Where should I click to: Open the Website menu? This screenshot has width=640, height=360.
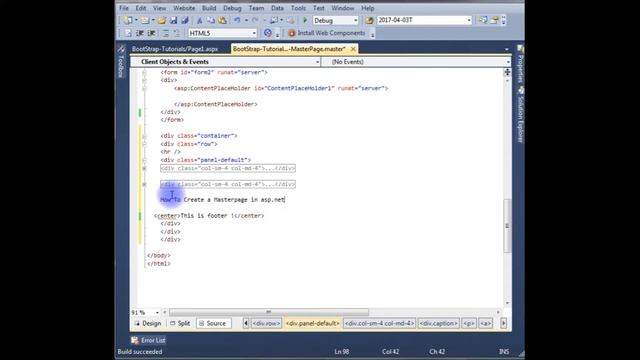tap(184, 8)
